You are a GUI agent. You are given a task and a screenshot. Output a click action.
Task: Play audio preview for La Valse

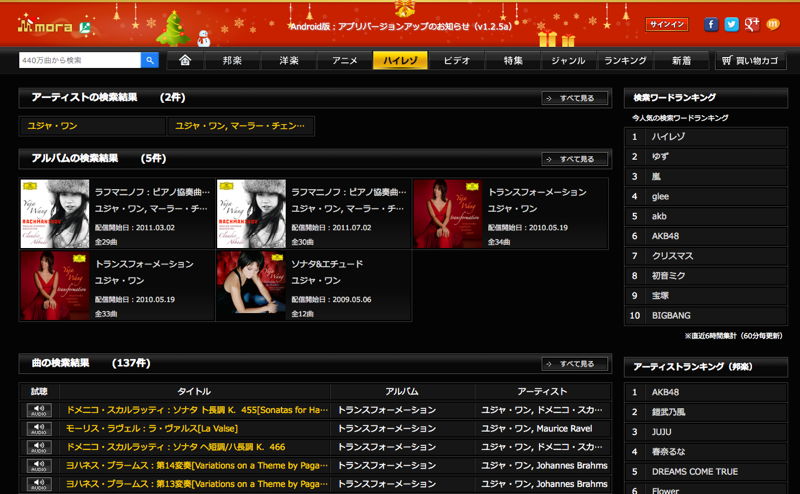[x=39, y=429]
